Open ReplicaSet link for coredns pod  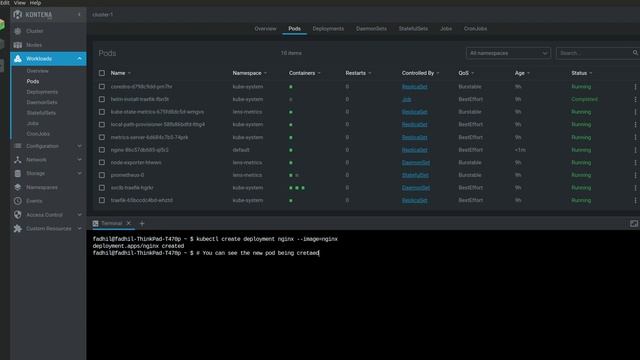coord(415,87)
